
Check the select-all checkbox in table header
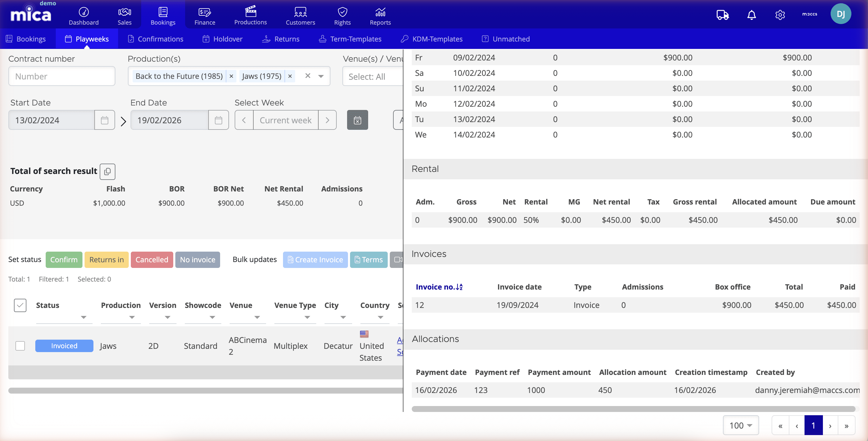(20, 305)
